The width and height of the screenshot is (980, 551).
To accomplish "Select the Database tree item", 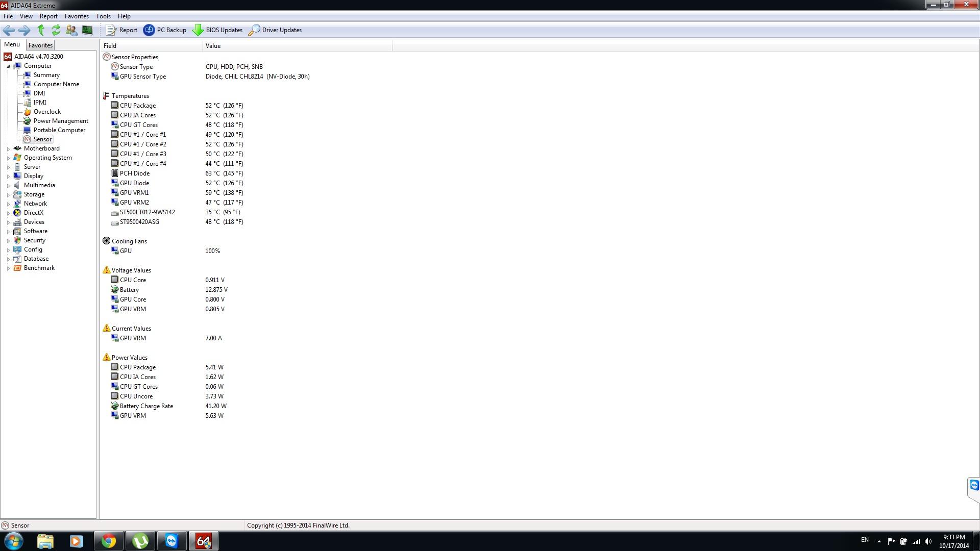I will point(36,259).
